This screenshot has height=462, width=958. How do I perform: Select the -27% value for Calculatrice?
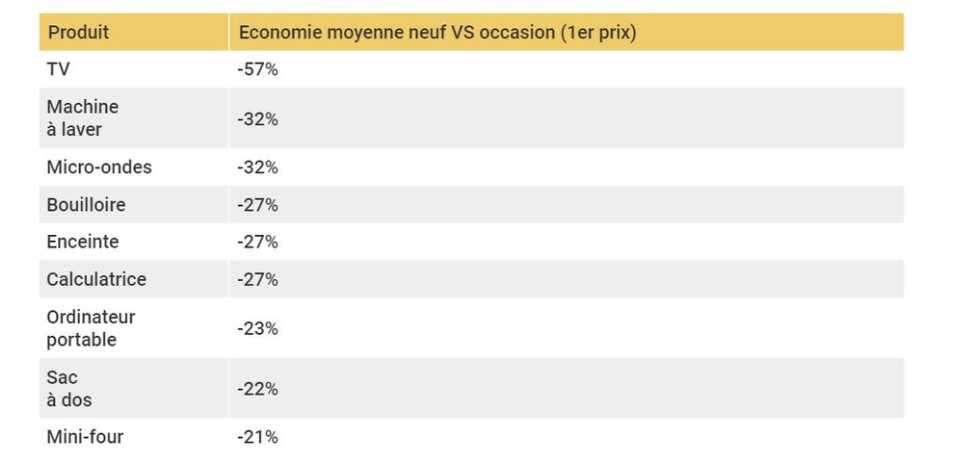pyautogui.click(x=257, y=279)
